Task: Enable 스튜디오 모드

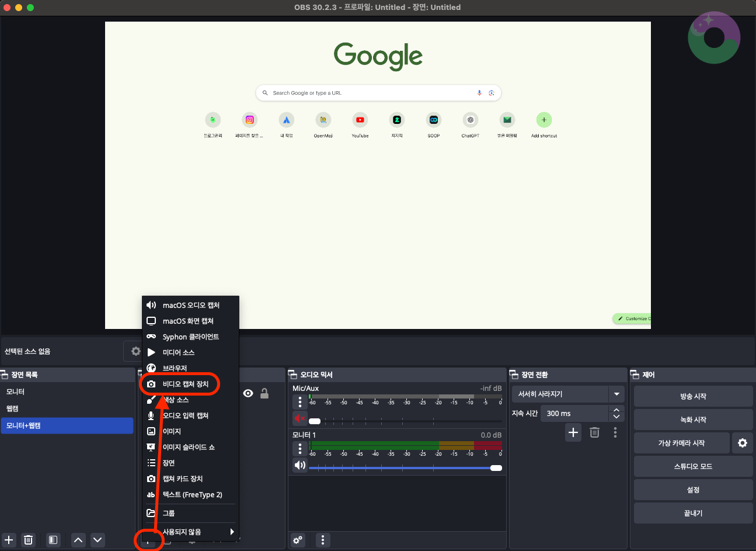Action: tap(693, 466)
